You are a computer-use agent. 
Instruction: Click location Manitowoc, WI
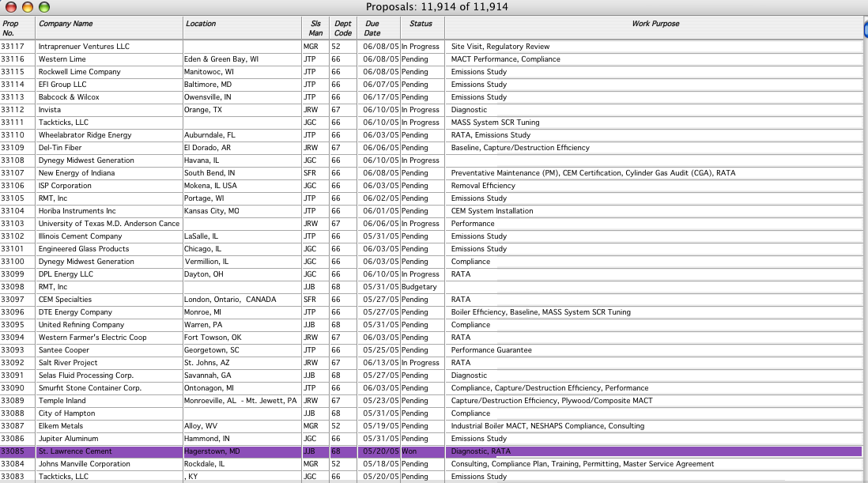209,72
